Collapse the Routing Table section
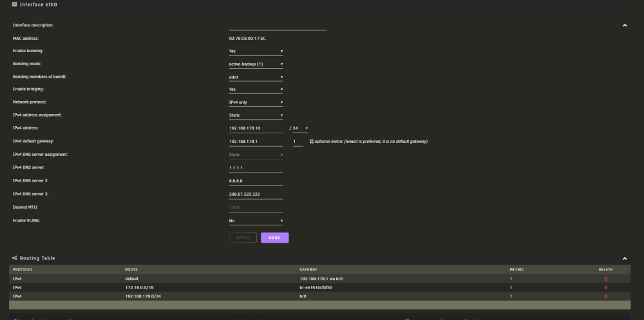Screen dimensions: 644x320 pyautogui.click(x=625, y=258)
